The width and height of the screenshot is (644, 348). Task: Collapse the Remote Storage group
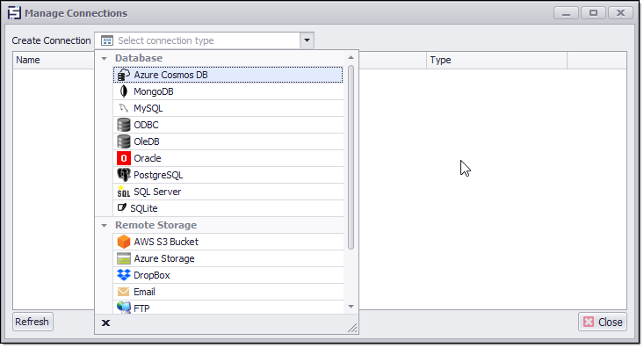pos(105,225)
